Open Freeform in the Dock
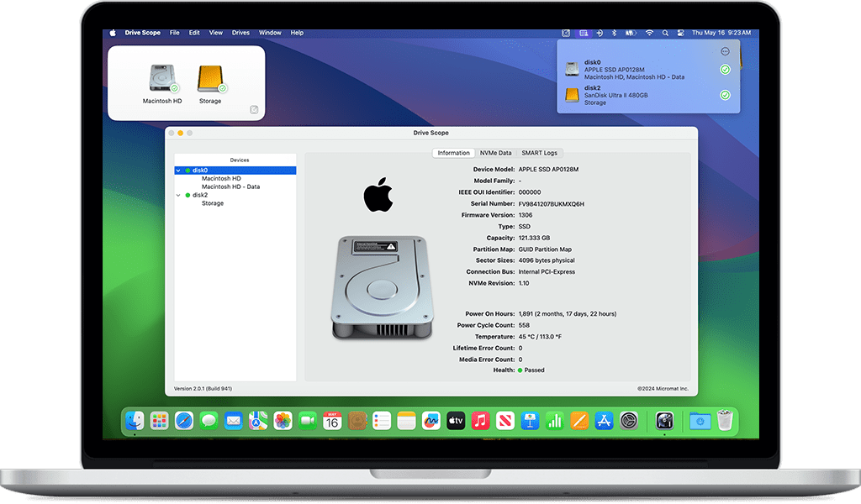 [431, 421]
